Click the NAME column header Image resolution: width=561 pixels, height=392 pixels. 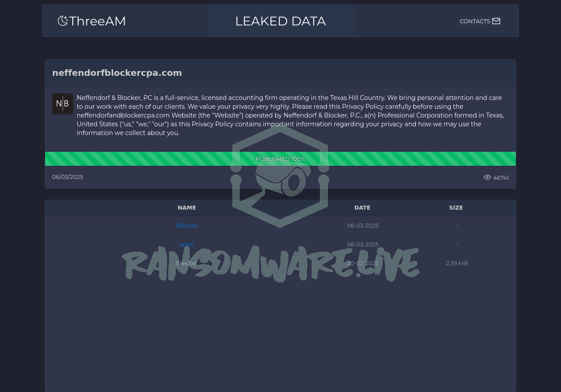pyautogui.click(x=187, y=207)
